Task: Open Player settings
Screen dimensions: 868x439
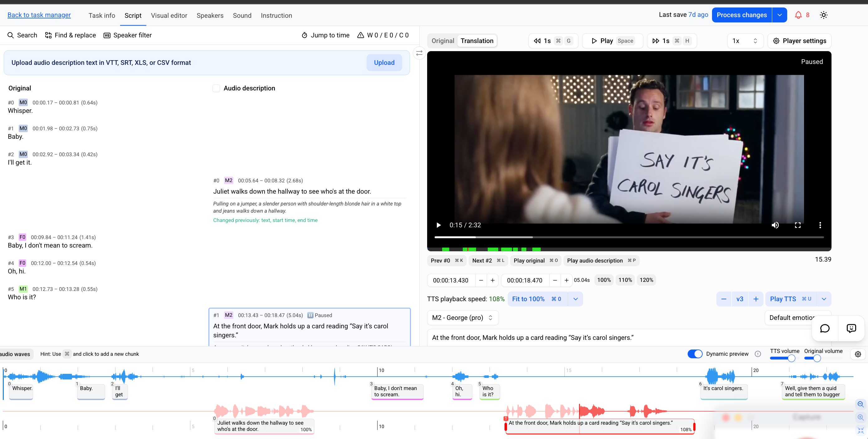Action: point(799,41)
